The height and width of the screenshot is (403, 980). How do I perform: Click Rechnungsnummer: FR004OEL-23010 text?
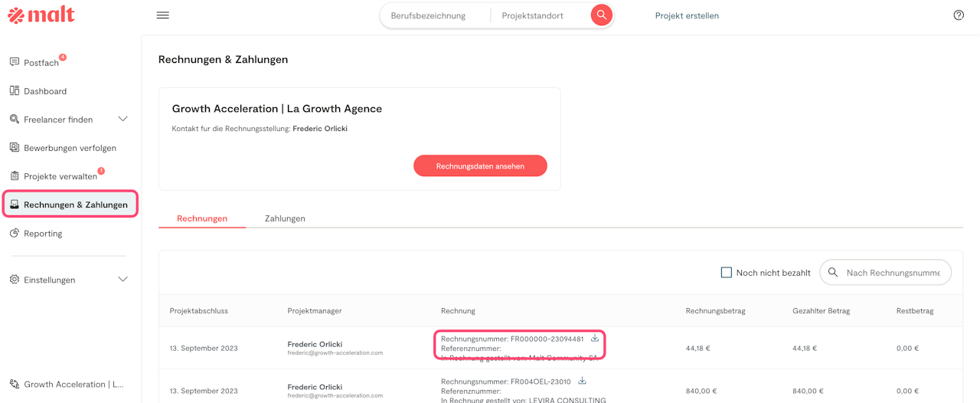coord(506,382)
